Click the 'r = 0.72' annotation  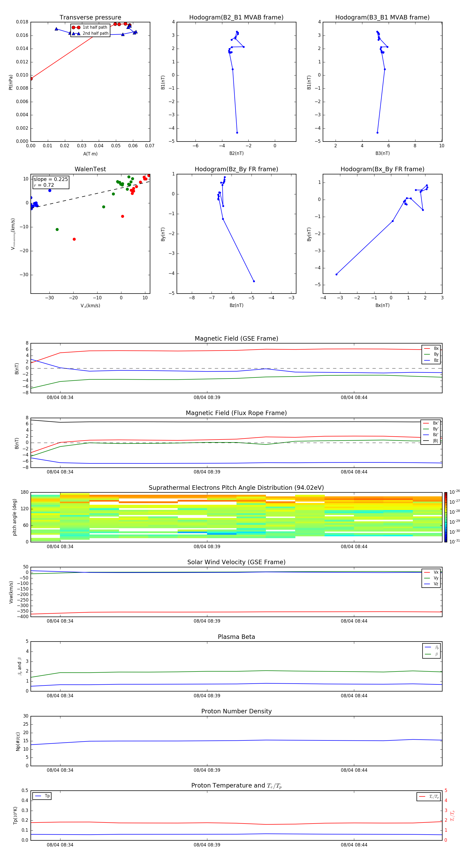(44, 185)
